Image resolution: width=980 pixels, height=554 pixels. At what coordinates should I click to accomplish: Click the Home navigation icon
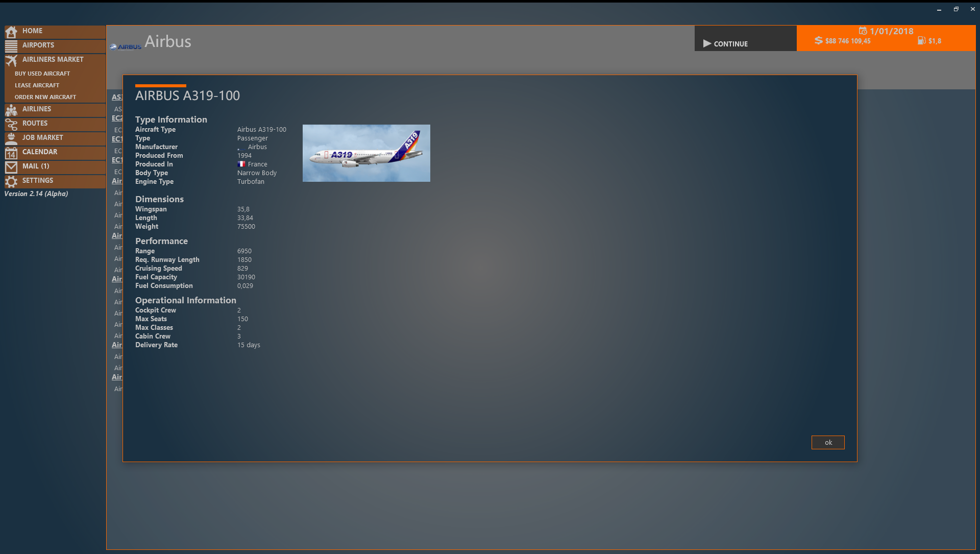pos(11,32)
